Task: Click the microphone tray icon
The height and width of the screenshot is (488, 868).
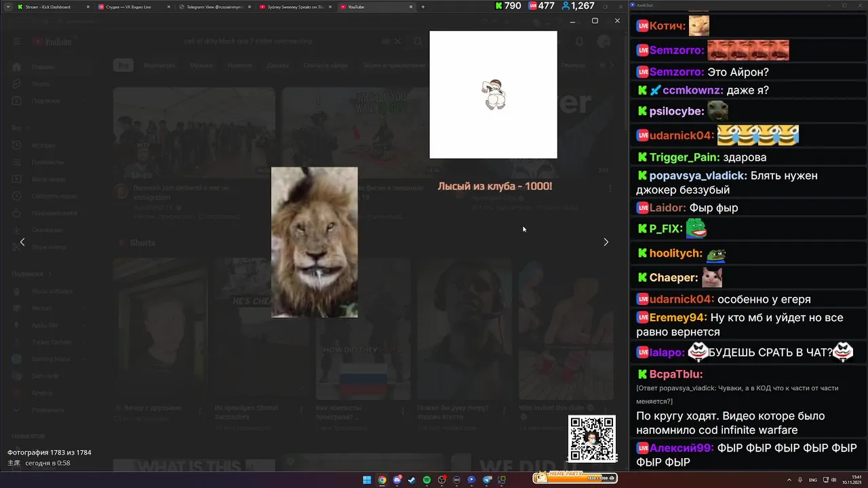Action: point(801,480)
